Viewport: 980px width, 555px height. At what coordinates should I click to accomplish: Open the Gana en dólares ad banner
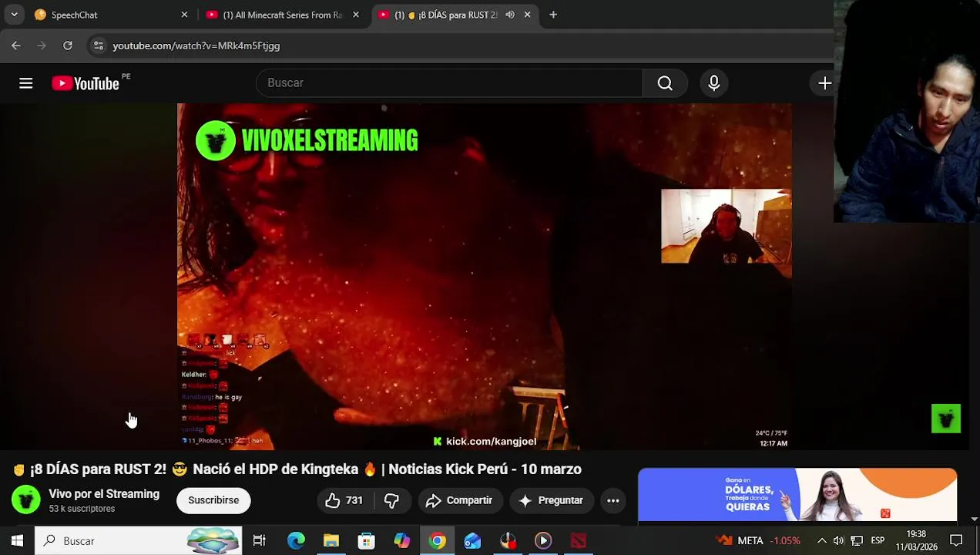pyautogui.click(x=797, y=496)
